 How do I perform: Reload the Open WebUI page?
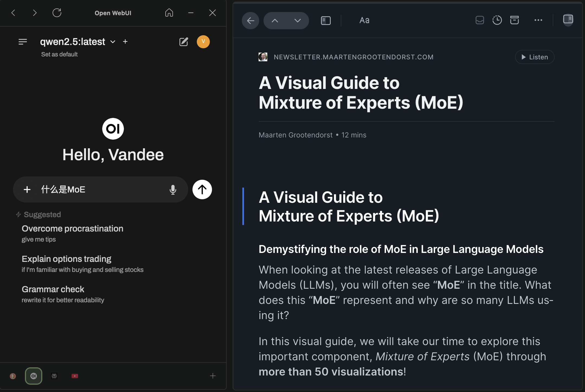point(57,13)
